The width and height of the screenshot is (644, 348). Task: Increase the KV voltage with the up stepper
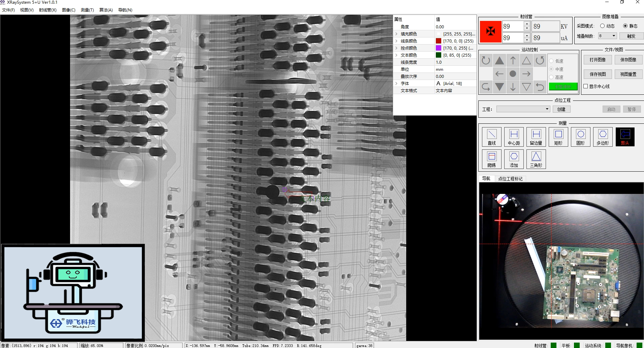tap(527, 24)
